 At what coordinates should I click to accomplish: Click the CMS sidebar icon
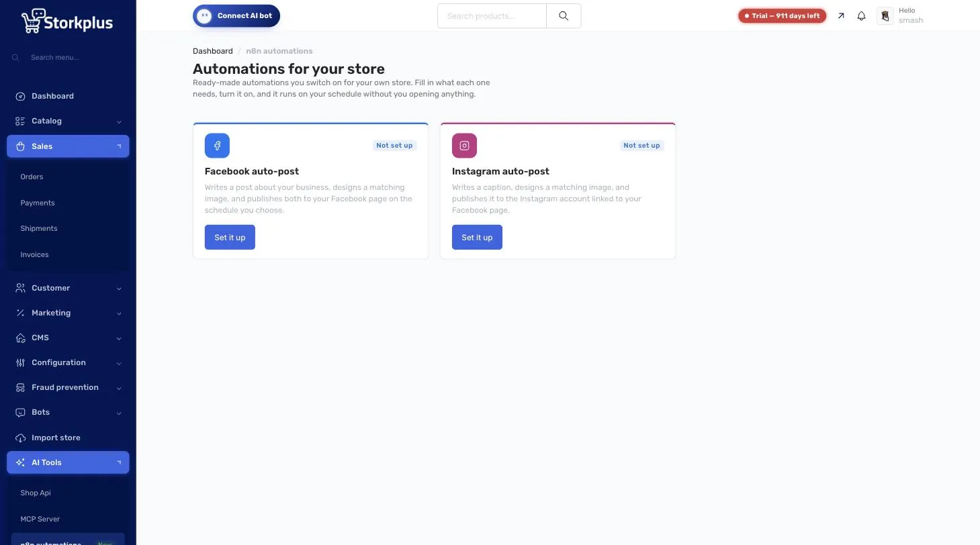pos(20,338)
